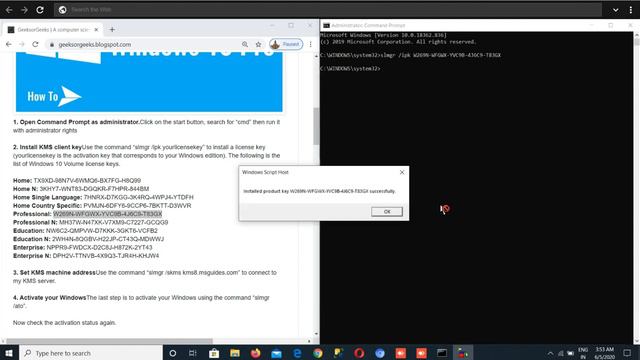Open Mail app from taskbar
The image size is (640, 360).
[x=276, y=353]
